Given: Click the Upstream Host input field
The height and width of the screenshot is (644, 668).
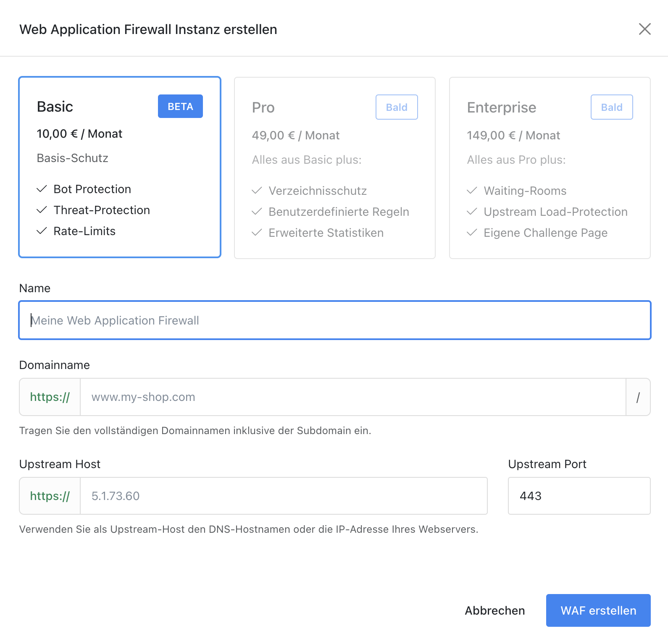Looking at the screenshot, I should pos(283,496).
